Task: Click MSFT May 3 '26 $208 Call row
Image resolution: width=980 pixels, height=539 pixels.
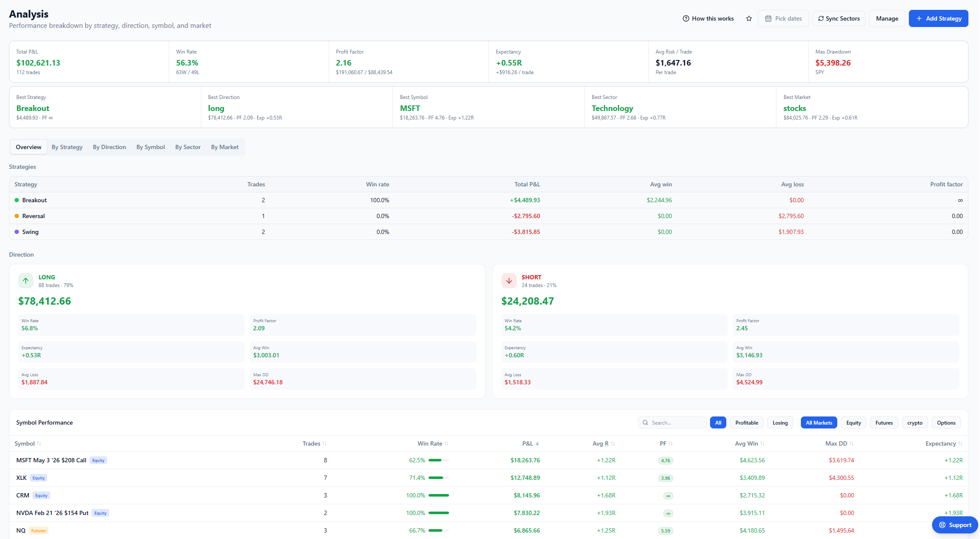Action: coord(489,460)
